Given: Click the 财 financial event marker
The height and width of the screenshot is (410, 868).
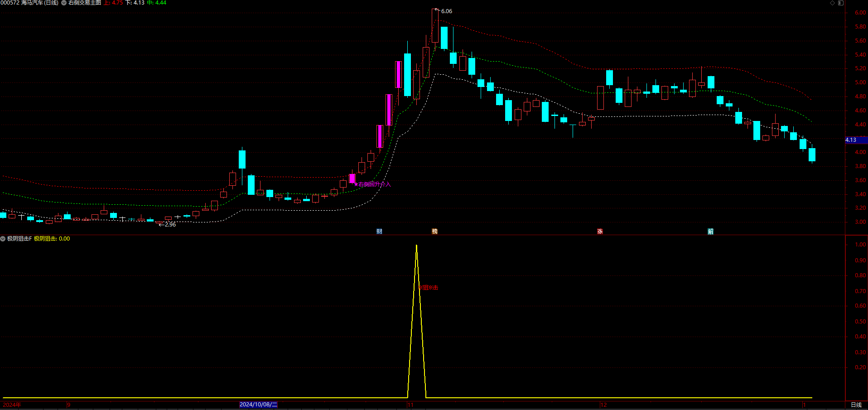Looking at the screenshot, I should 379,232.
